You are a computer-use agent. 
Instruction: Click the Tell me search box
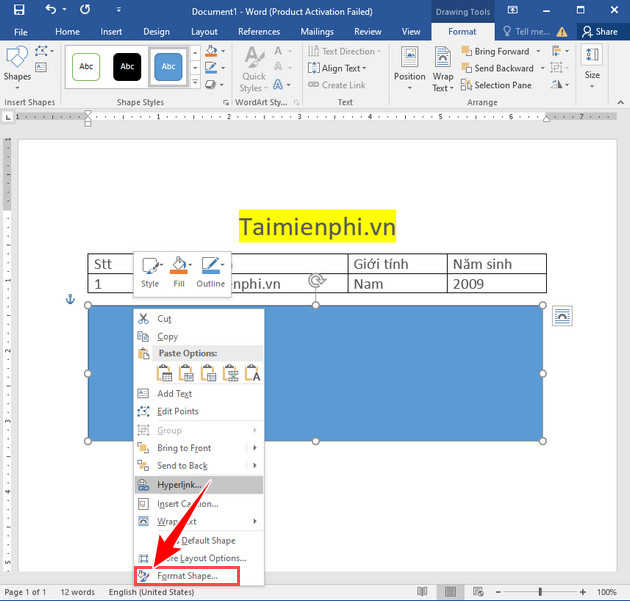pos(526,32)
